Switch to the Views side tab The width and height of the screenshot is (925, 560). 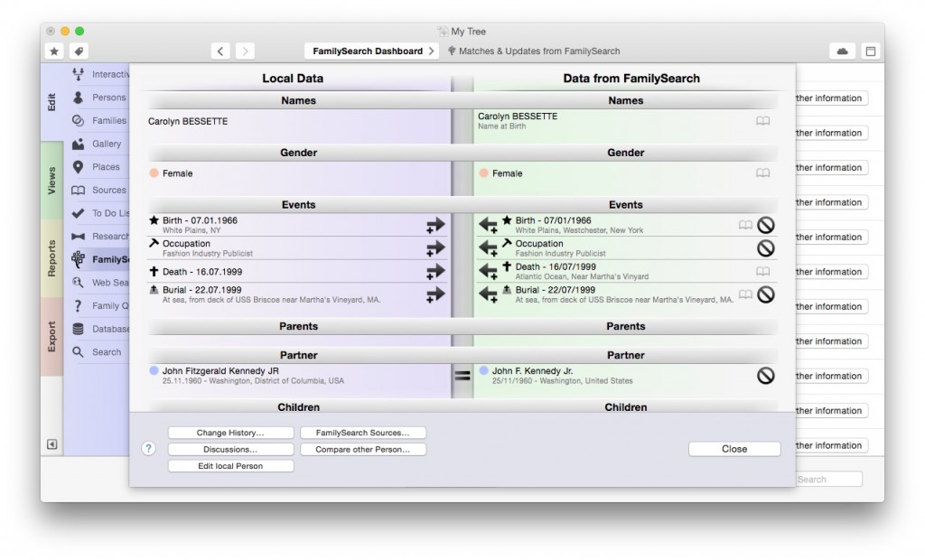pyautogui.click(x=51, y=181)
